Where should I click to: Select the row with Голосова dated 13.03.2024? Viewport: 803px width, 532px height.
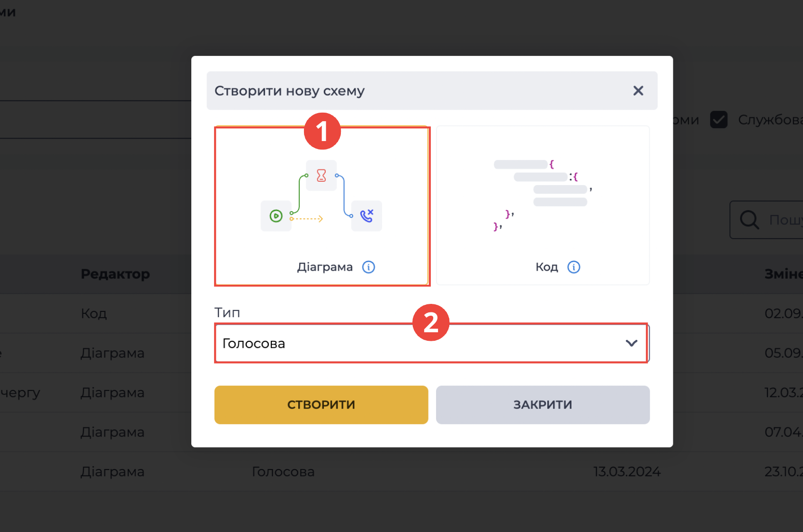pyautogui.click(x=401, y=471)
